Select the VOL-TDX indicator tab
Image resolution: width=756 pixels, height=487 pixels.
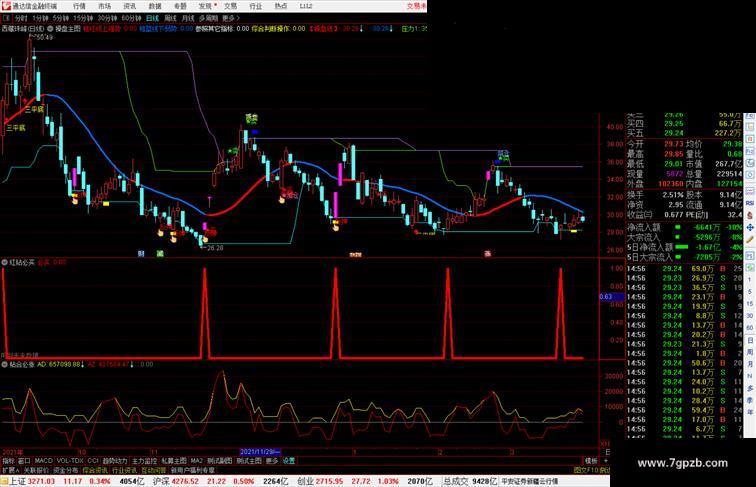[70, 461]
